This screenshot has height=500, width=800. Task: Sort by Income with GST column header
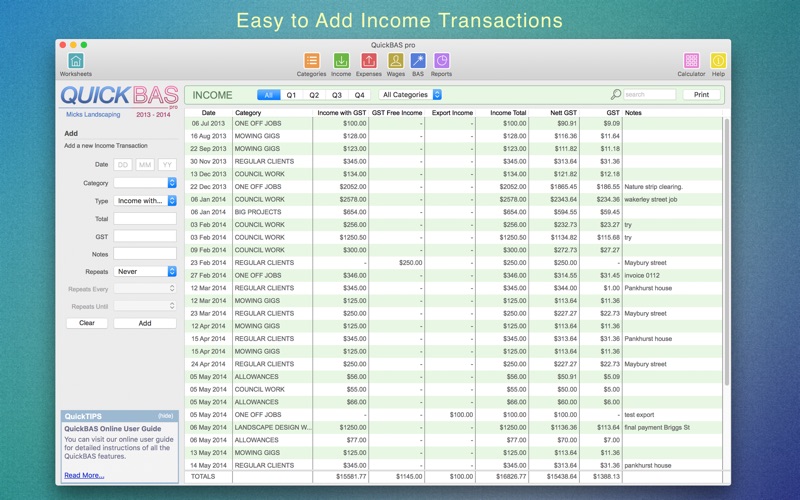click(342, 113)
